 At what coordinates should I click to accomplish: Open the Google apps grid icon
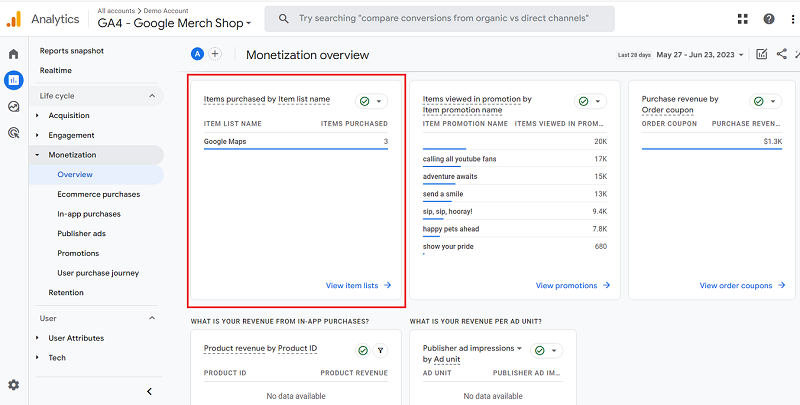743,19
